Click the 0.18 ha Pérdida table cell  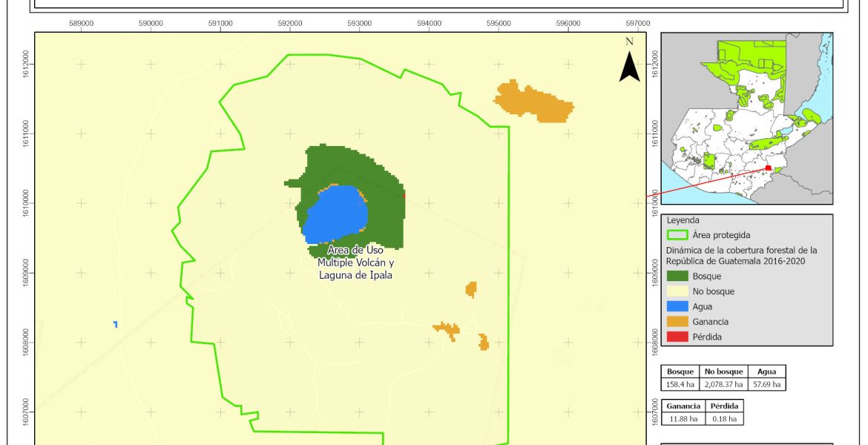tap(723, 419)
